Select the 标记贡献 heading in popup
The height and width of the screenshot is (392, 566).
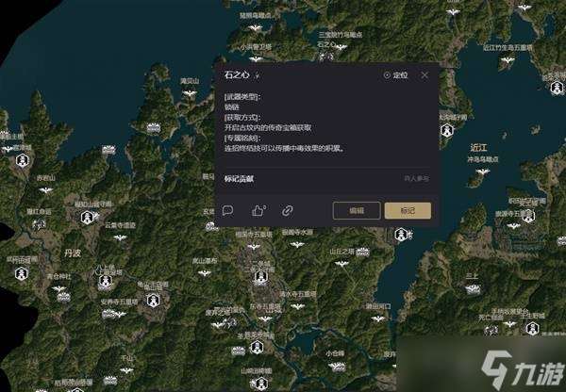239,178
